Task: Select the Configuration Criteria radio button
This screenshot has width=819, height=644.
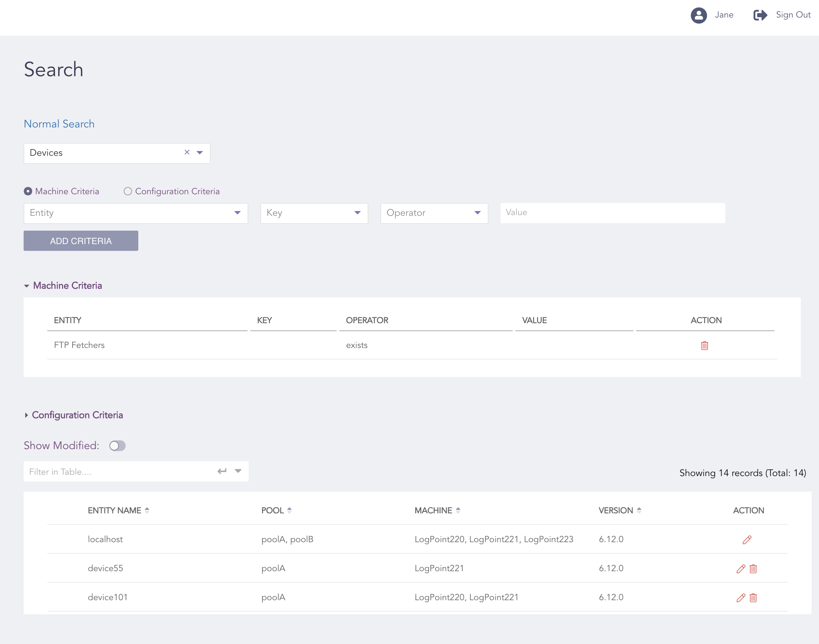Action: (128, 191)
